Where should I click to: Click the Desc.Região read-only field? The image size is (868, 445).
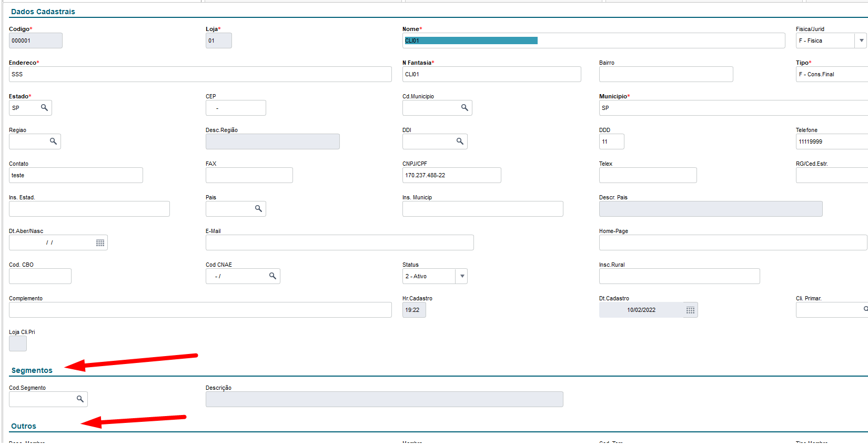click(272, 141)
